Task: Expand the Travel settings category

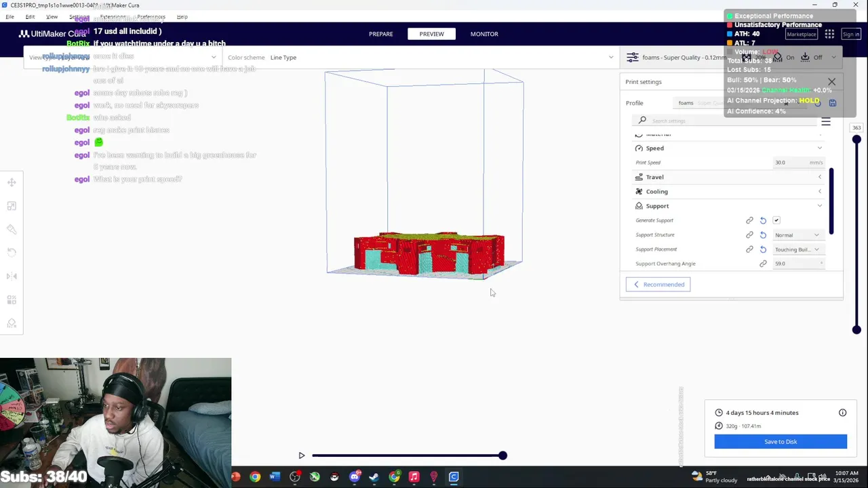Action: point(729,177)
